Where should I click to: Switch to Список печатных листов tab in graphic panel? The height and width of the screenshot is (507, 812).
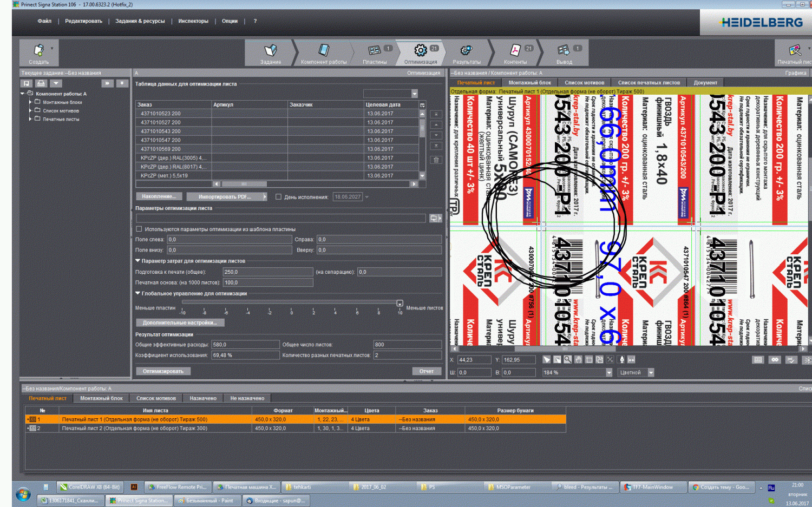[649, 83]
